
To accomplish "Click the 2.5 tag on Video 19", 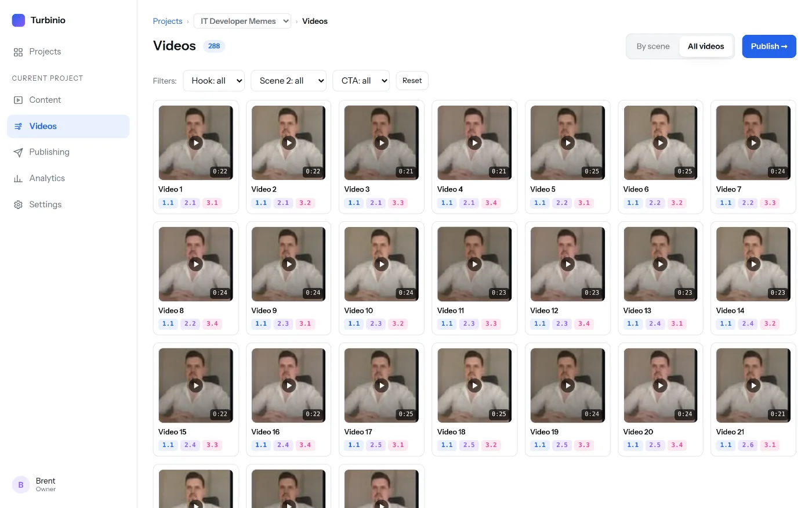I will click(x=562, y=445).
